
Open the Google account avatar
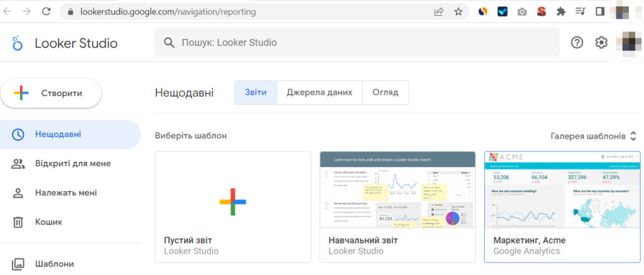629,43
